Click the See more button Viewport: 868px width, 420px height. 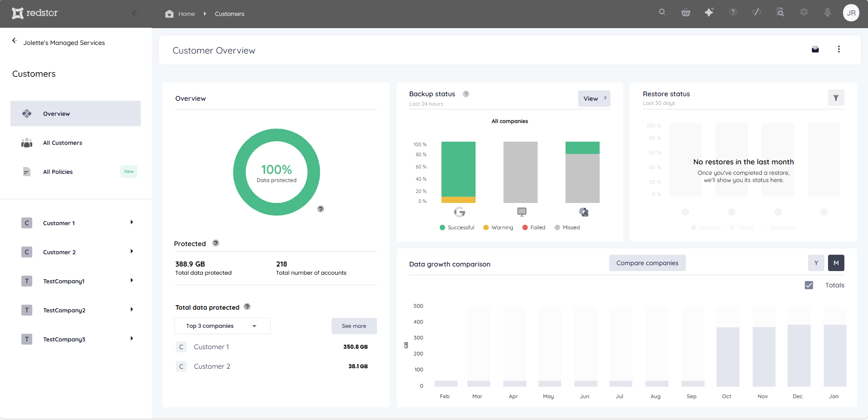354,326
